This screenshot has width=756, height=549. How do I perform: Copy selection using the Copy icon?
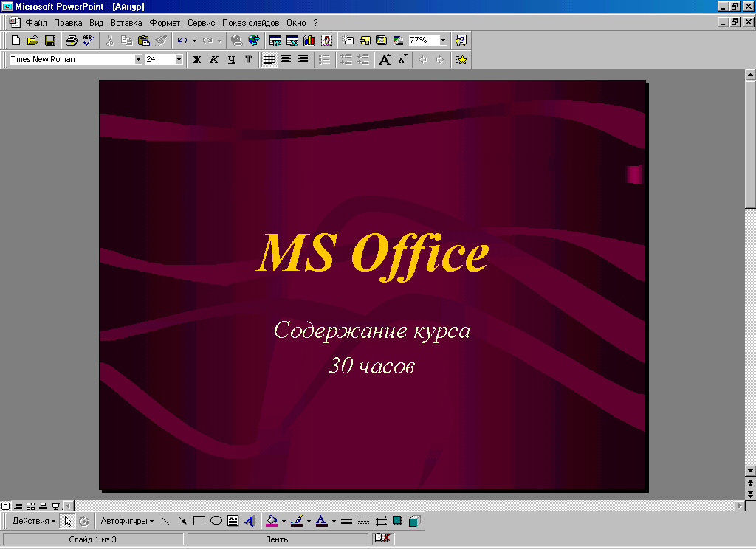[x=127, y=41]
